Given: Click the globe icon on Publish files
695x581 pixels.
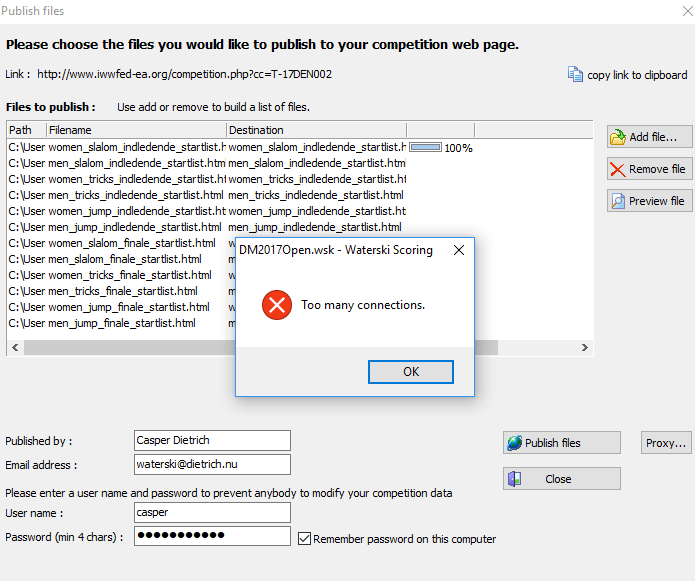Looking at the screenshot, I should [514, 443].
